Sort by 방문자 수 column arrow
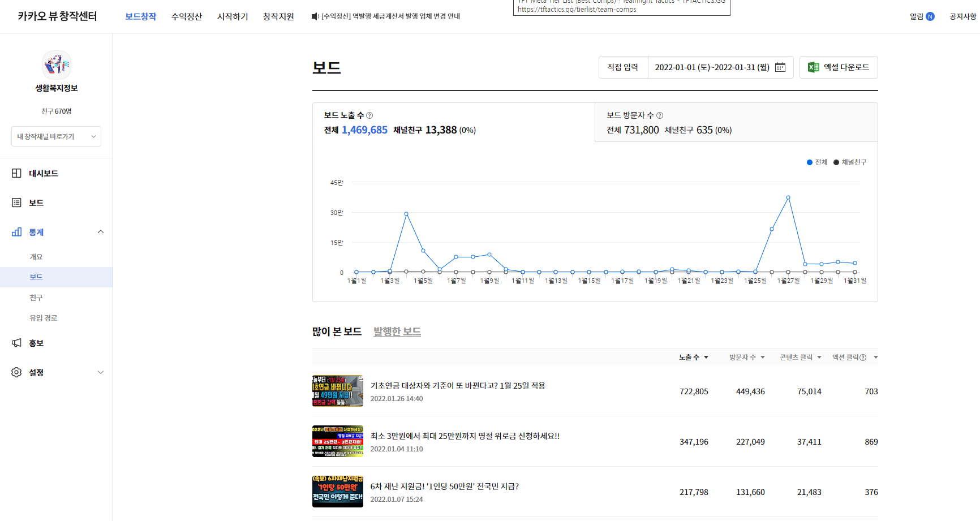 tap(763, 358)
